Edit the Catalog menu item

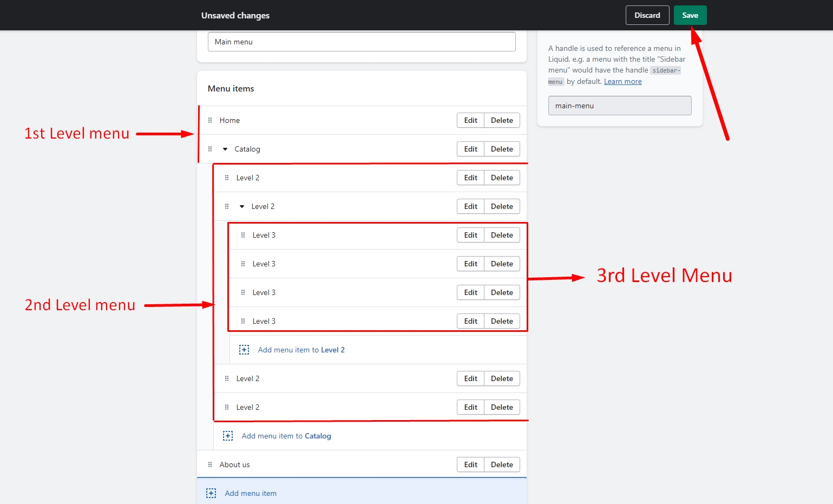point(470,149)
